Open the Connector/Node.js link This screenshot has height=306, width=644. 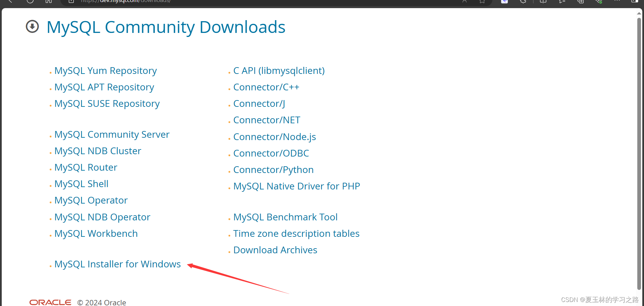274,137
